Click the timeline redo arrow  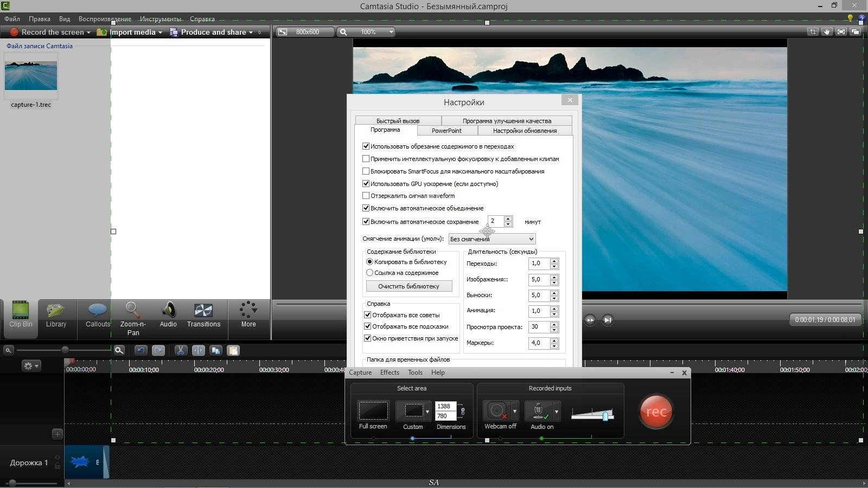click(x=158, y=350)
